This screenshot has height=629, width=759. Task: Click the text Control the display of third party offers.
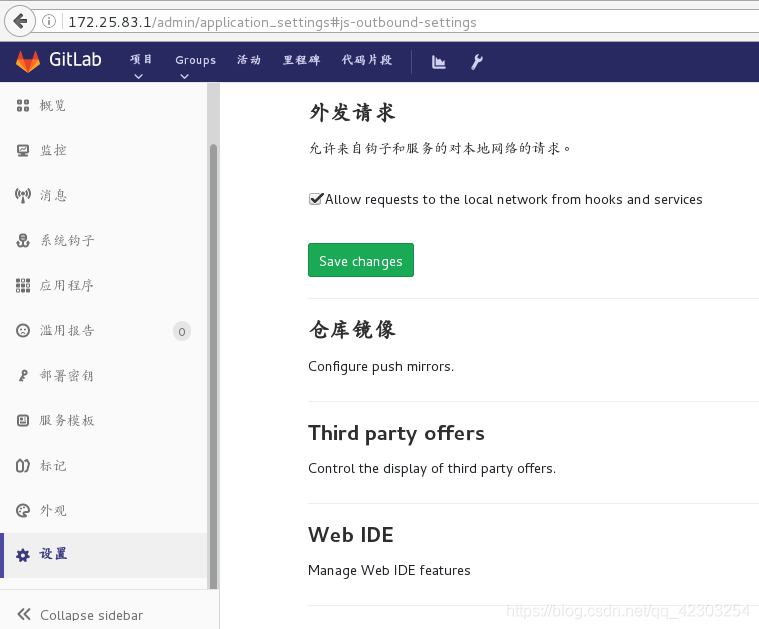pos(432,469)
